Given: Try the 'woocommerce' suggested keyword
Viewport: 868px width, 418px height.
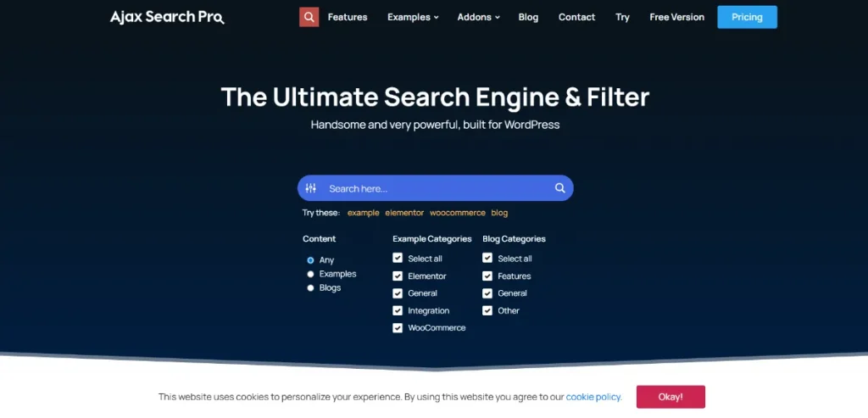Looking at the screenshot, I should click(x=457, y=213).
